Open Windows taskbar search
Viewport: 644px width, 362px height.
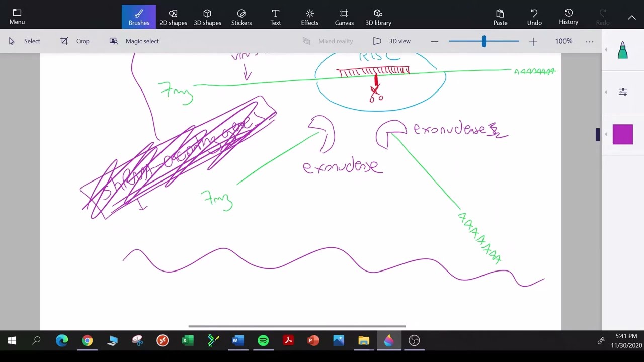point(36,341)
